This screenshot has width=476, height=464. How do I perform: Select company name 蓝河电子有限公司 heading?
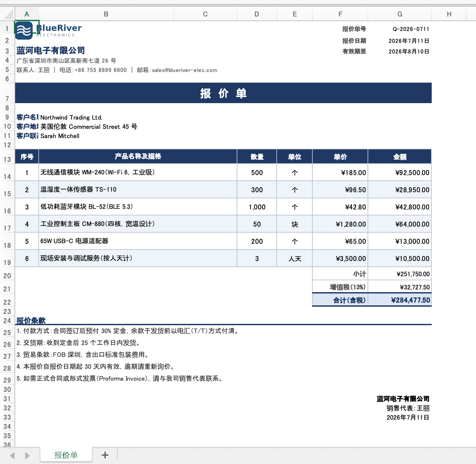coord(51,51)
